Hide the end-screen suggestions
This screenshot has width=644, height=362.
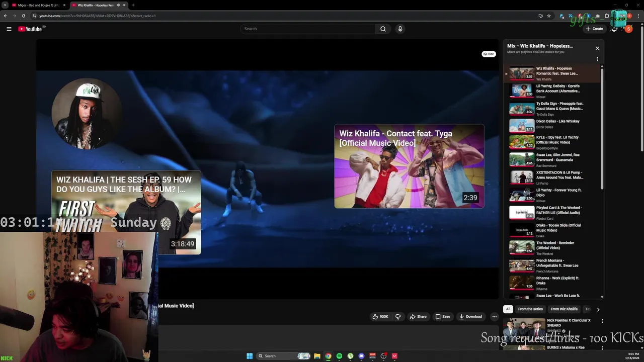pos(489,54)
